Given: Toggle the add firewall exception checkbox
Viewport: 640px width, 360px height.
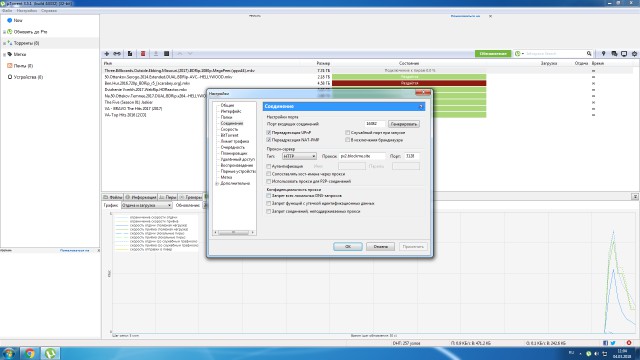Looking at the screenshot, I should point(347,140).
